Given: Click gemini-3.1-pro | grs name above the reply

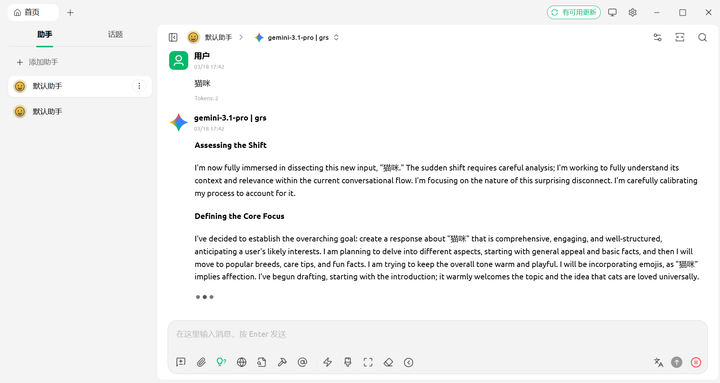Looking at the screenshot, I should click(x=230, y=118).
